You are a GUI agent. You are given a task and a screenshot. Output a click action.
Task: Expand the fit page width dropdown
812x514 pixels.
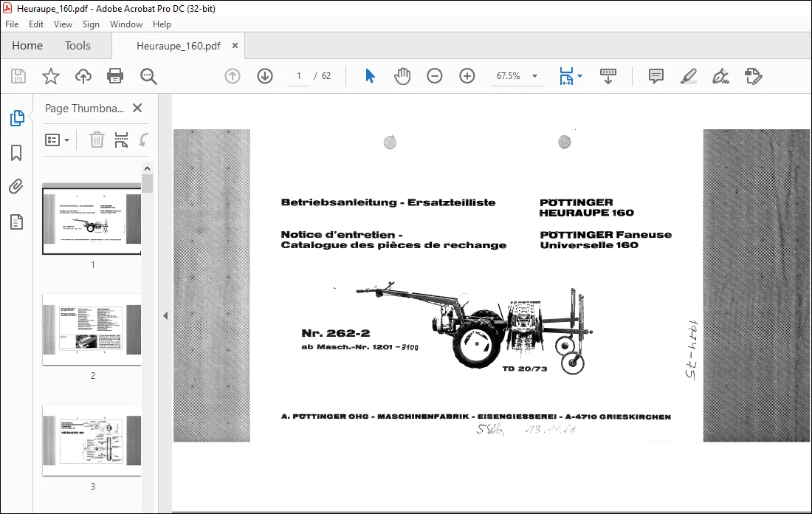point(580,76)
